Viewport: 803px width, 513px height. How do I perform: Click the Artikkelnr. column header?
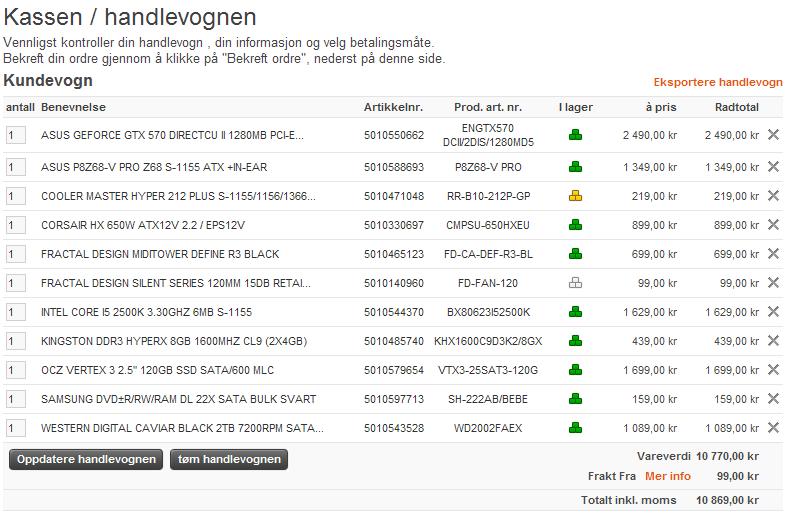pyautogui.click(x=393, y=108)
